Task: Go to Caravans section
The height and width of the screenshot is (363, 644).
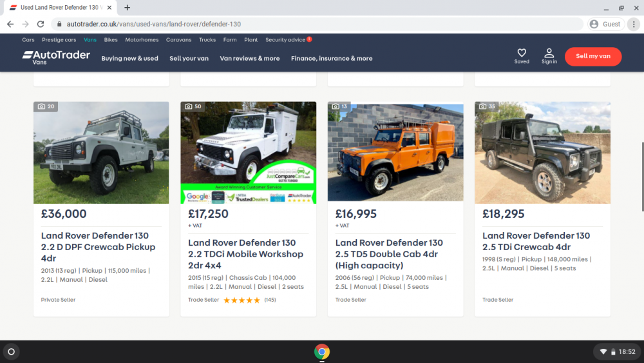Action: [x=178, y=40]
